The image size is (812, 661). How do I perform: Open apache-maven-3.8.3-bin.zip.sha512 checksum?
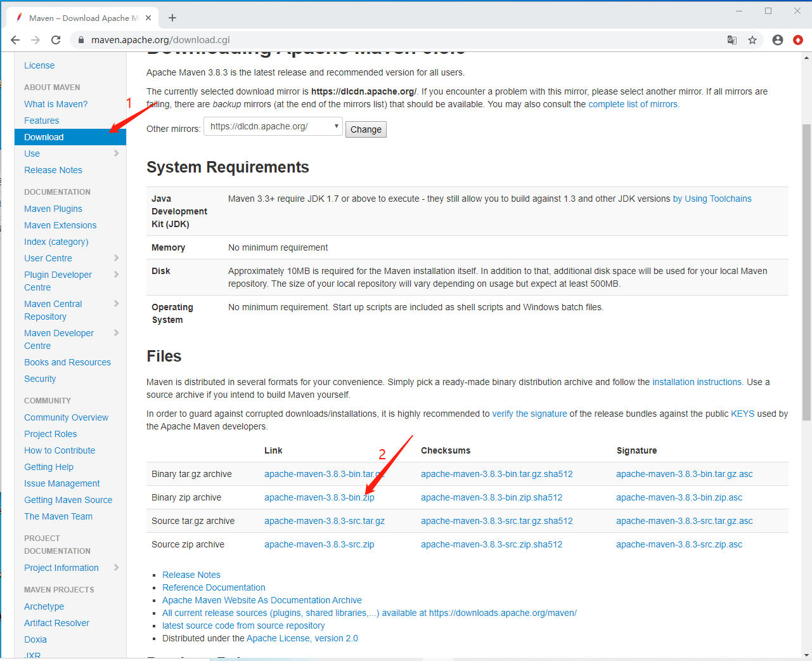click(492, 497)
